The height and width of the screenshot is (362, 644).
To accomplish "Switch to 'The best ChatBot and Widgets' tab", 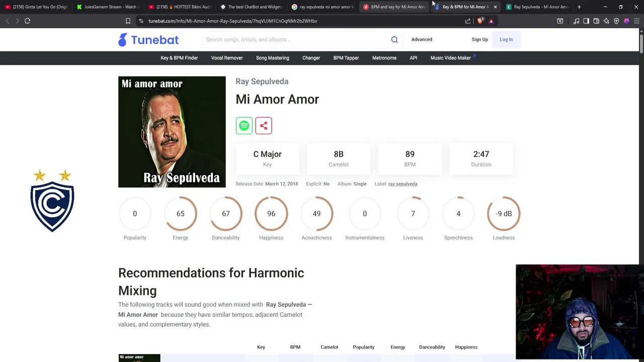I will [251, 7].
